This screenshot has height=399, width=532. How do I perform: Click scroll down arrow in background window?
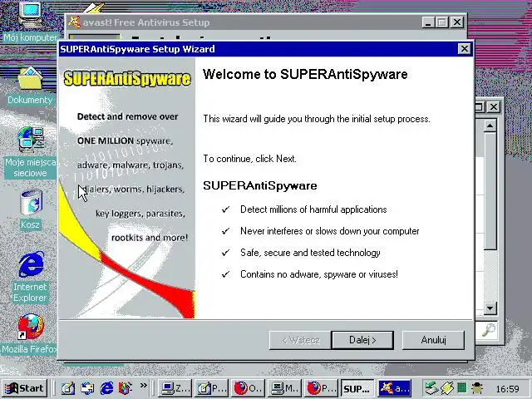click(x=490, y=308)
